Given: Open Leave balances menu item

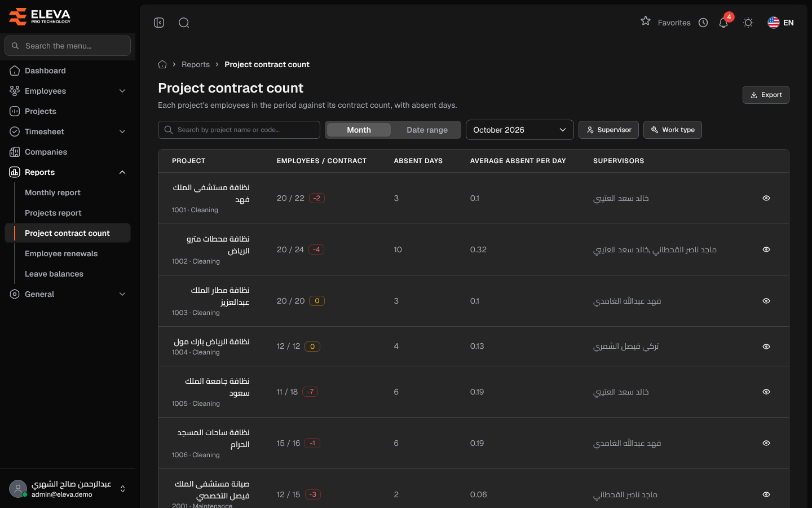Looking at the screenshot, I should pos(54,274).
